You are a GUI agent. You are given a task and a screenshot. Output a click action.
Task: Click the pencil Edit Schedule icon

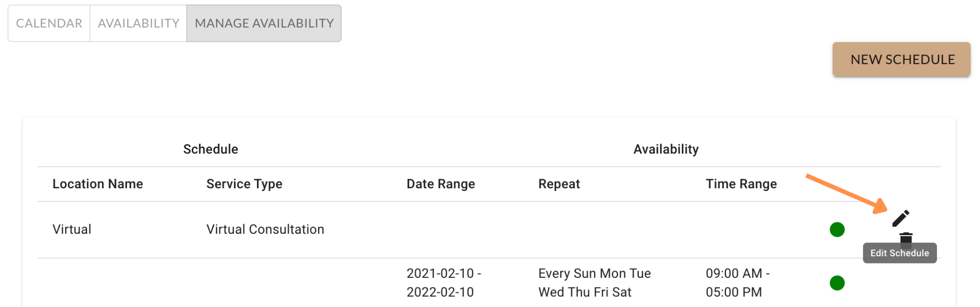pyautogui.click(x=901, y=218)
